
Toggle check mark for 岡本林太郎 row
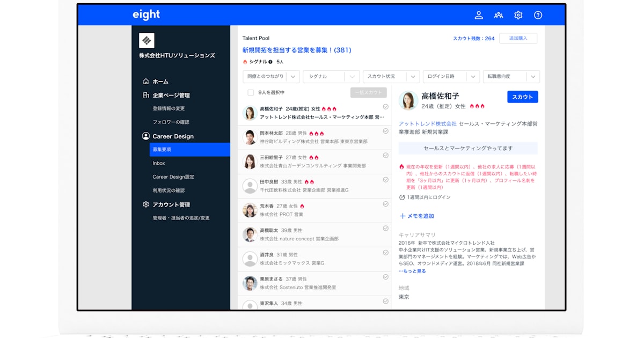[x=385, y=131]
